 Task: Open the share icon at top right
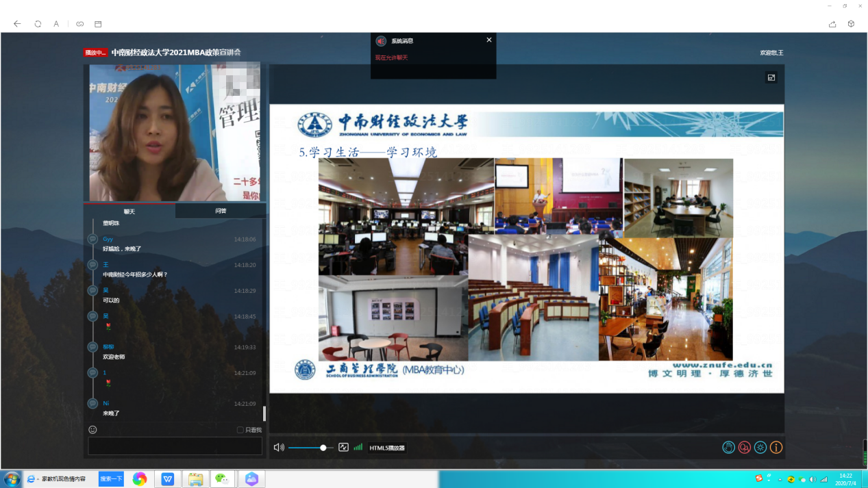(832, 24)
